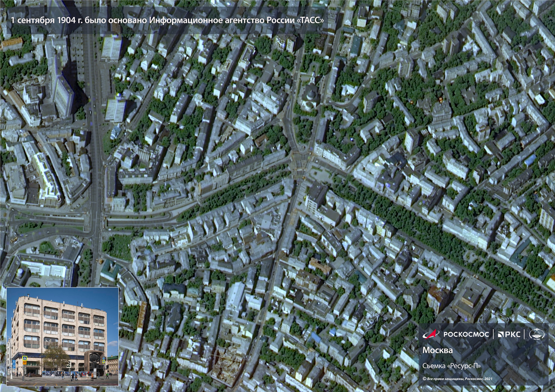Click the left pedestrian crossing sign in photo
The height and width of the screenshot is (392, 555).
point(25,358)
